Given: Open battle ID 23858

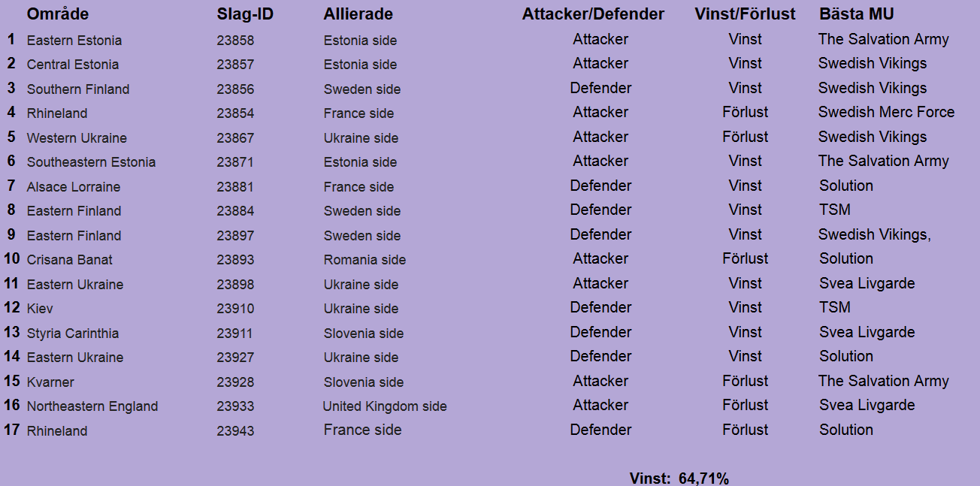Looking at the screenshot, I should 235,41.
